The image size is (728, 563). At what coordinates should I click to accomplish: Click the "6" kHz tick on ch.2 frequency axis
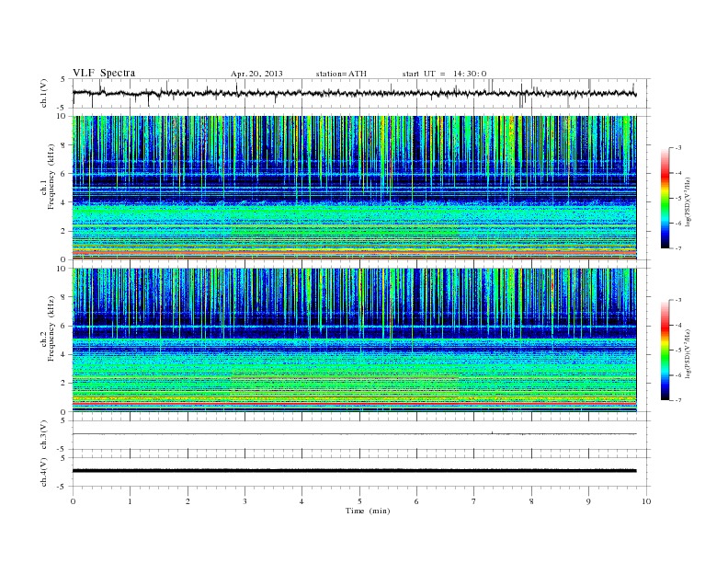[x=63, y=326]
